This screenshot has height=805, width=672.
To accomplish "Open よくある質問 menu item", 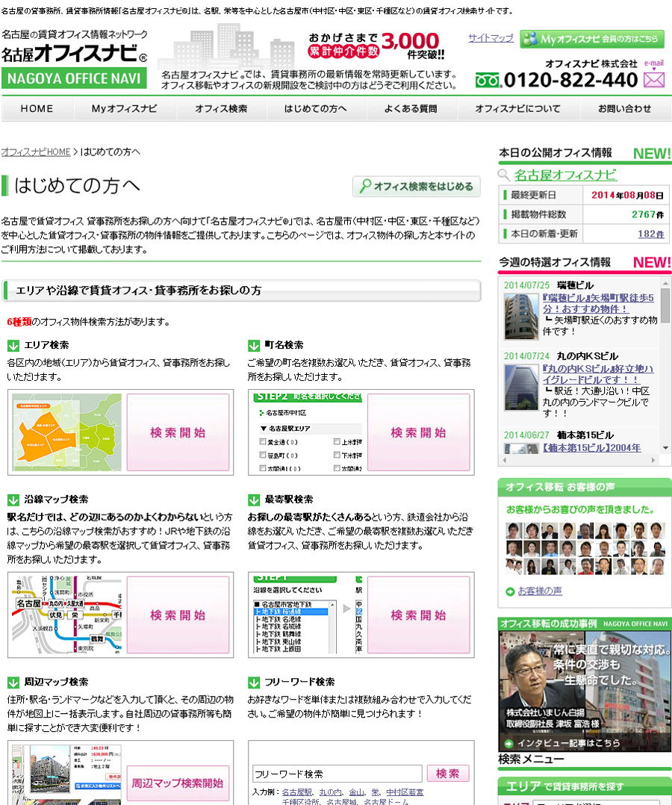I will [x=411, y=109].
